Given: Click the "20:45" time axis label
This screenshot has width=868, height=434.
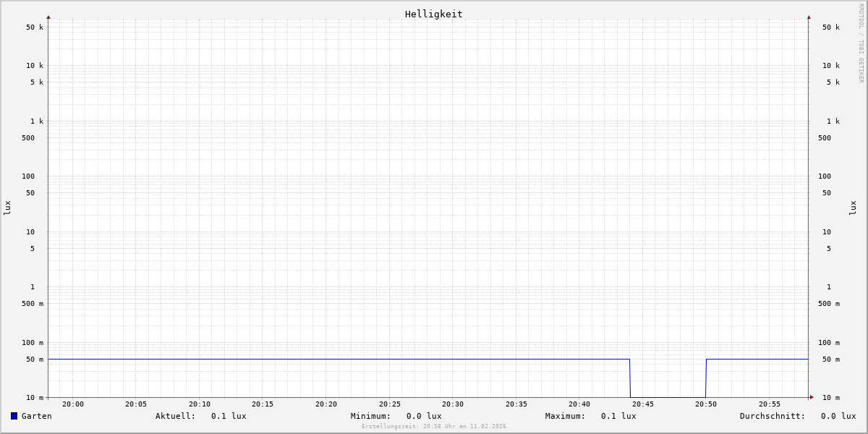Looking at the screenshot, I should pos(643,404).
